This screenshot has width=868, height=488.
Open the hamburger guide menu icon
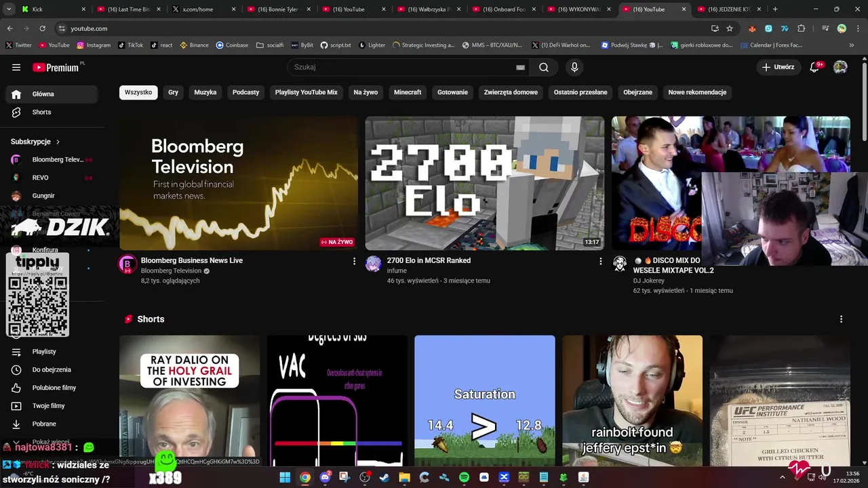coord(16,67)
